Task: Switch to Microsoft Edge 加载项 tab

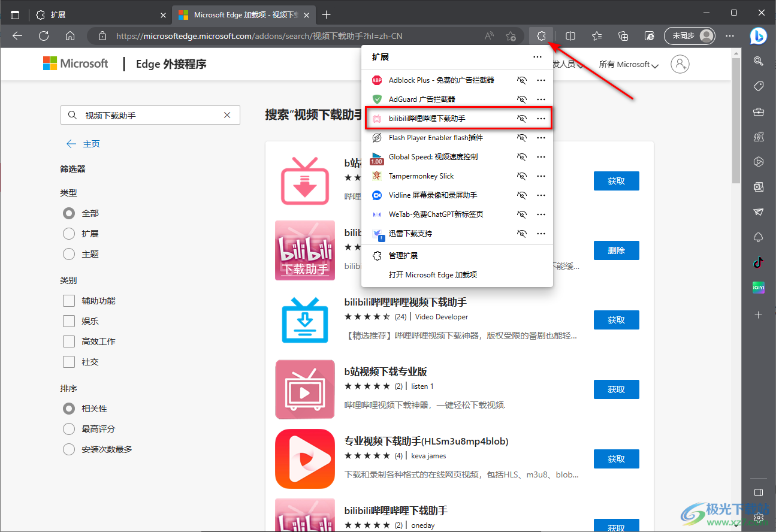Action: coord(244,14)
